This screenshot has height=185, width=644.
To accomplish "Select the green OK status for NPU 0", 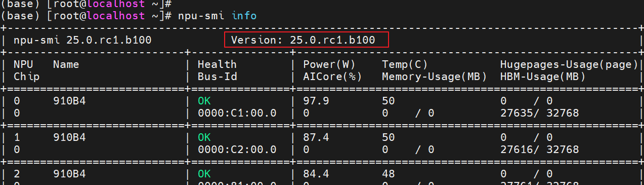I will coord(204,101).
